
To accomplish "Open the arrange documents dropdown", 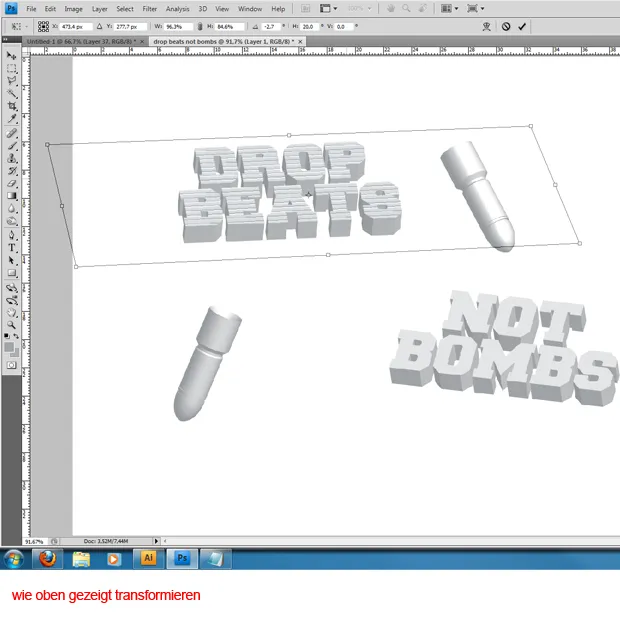I will point(449,8).
